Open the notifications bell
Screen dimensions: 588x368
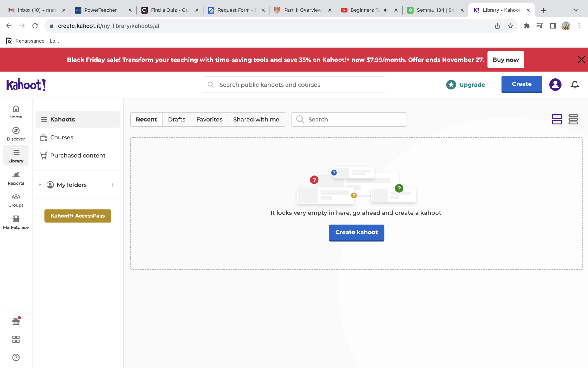coord(575,85)
